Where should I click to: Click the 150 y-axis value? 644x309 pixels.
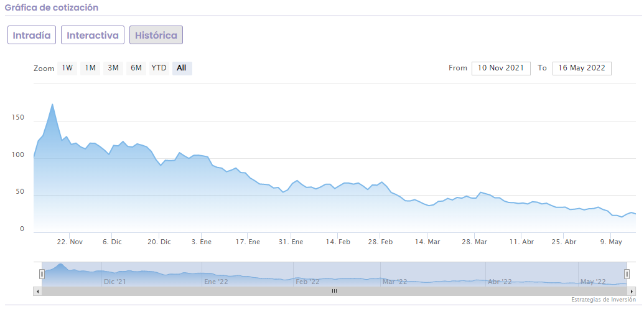19,118
